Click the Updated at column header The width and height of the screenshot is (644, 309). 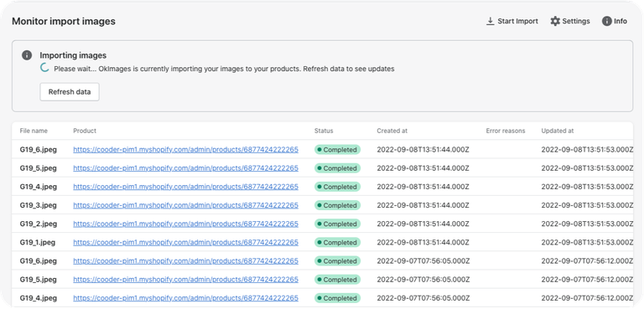tap(558, 131)
